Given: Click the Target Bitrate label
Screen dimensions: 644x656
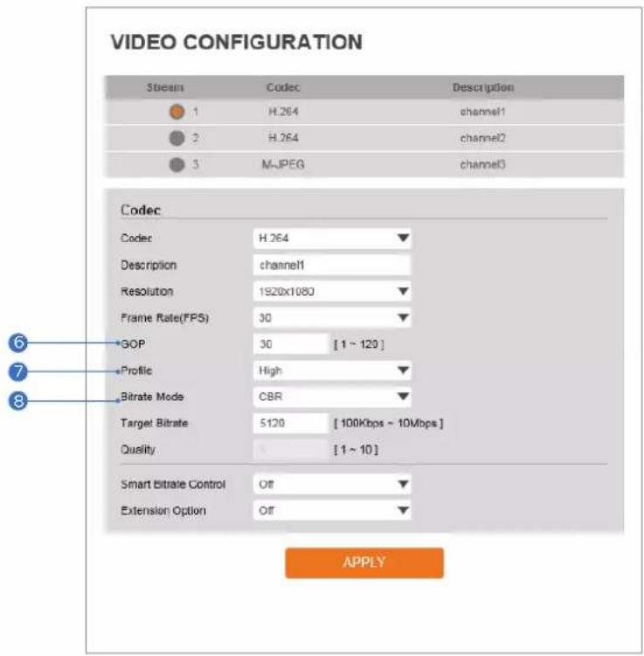Looking at the screenshot, I should tap(154, 424).
